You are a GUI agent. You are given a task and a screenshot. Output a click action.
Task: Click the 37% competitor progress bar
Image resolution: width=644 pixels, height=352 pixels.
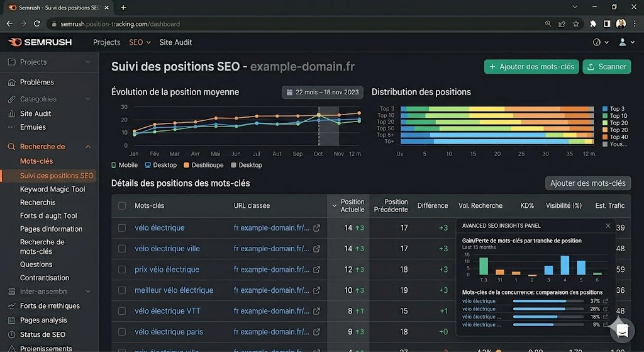point(548,301)
